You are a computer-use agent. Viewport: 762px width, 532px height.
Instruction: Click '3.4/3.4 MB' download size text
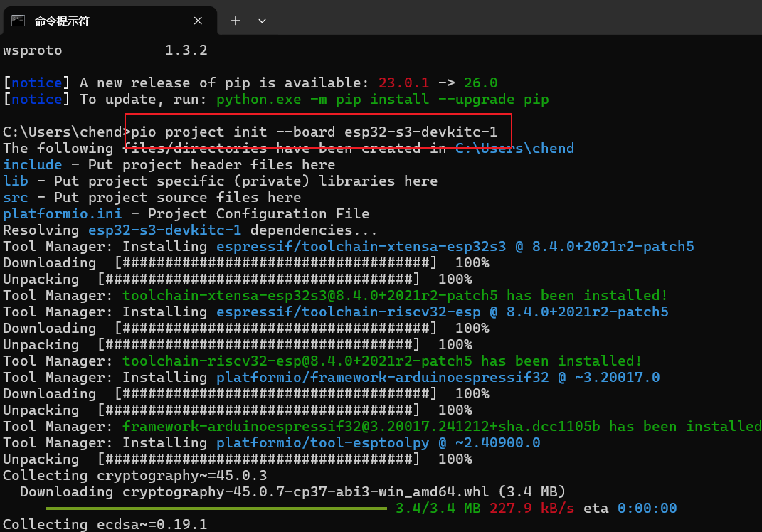438,509
